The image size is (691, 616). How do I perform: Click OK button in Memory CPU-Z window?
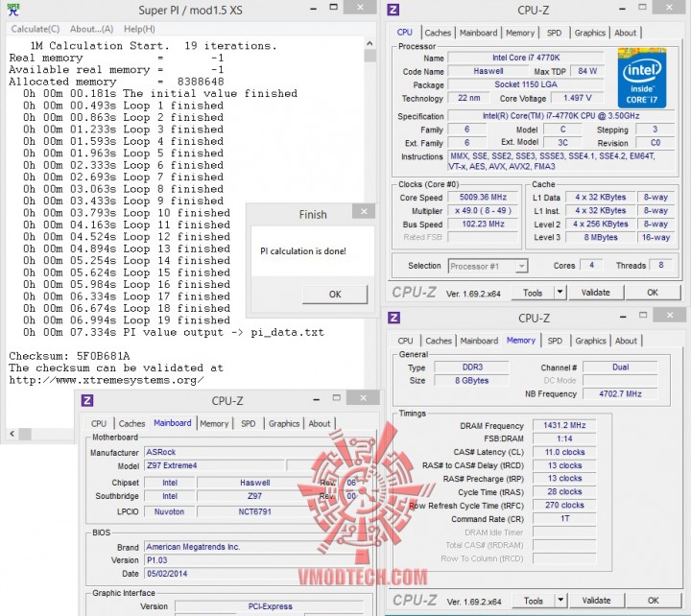(x=654, y=600)
